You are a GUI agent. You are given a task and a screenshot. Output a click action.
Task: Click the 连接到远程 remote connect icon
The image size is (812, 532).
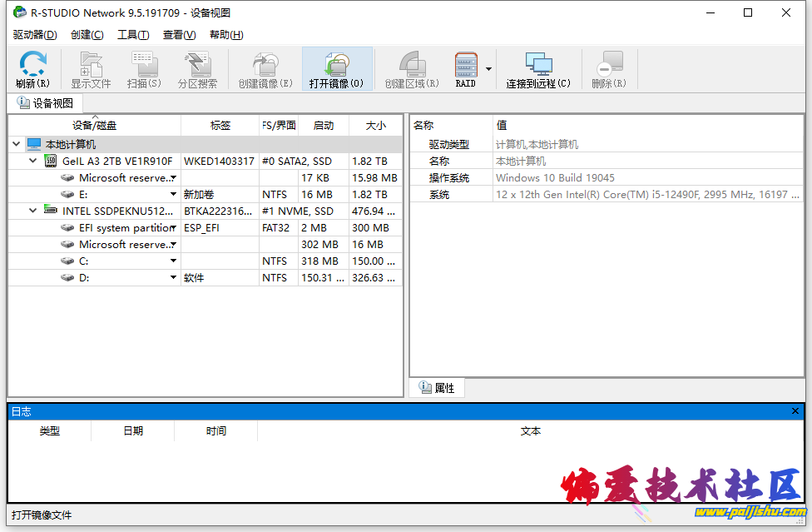537,68
